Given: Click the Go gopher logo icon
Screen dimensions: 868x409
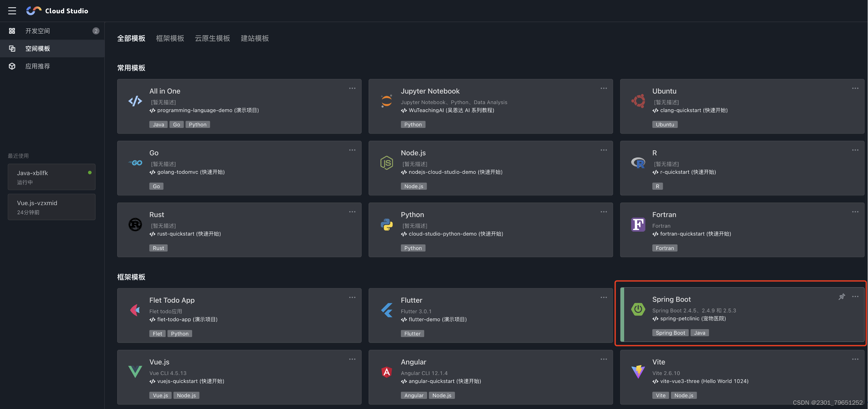Looking at the screenshot, I should click(x=135, y=163).
